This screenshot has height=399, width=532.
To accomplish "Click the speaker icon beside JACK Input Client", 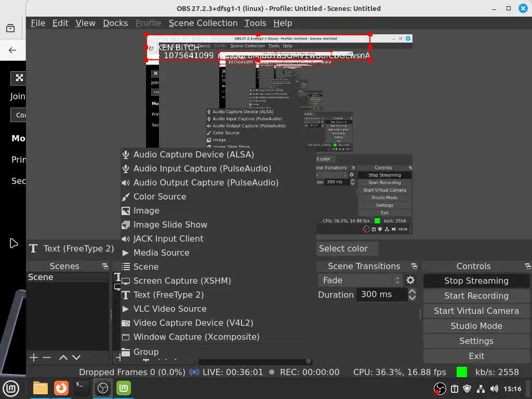I will [126, 239].
